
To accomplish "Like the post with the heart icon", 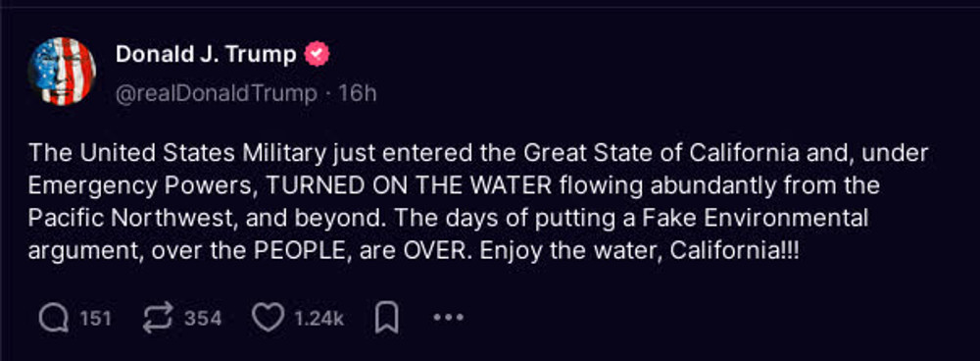I will [x=268, y=319].
